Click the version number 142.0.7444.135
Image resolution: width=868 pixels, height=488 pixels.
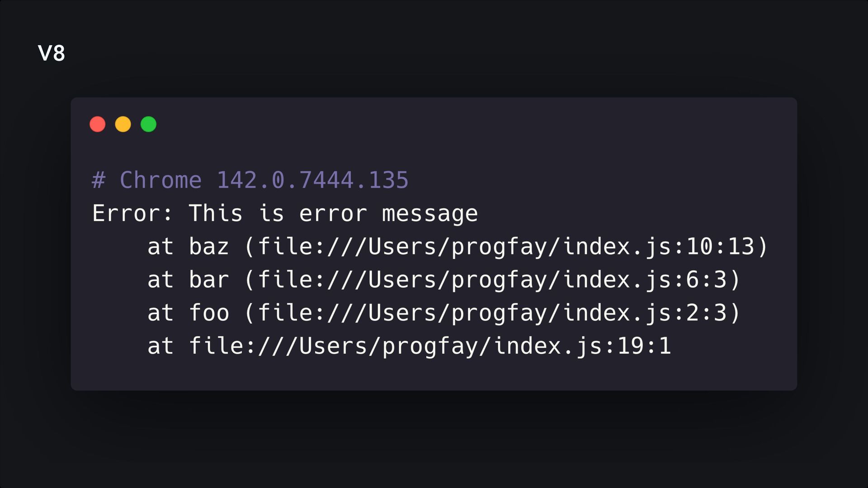tap(312, 180)
